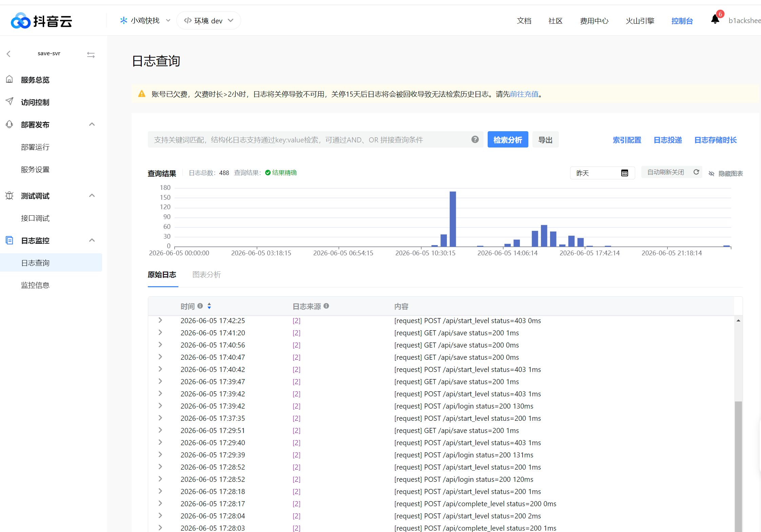Click the back arrow beside save-svr

[9, 54]
